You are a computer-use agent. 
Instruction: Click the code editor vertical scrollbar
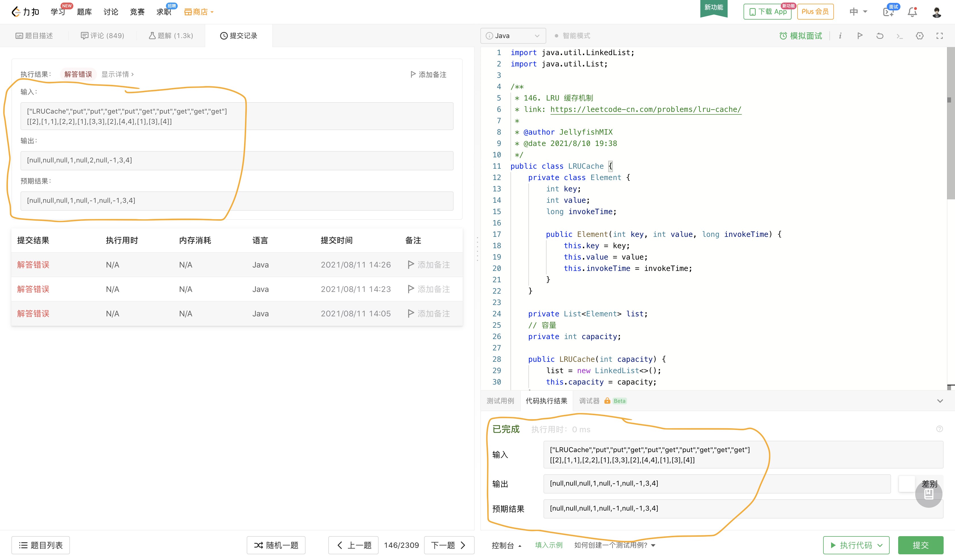pyautogui.click(x=951, y=123)
